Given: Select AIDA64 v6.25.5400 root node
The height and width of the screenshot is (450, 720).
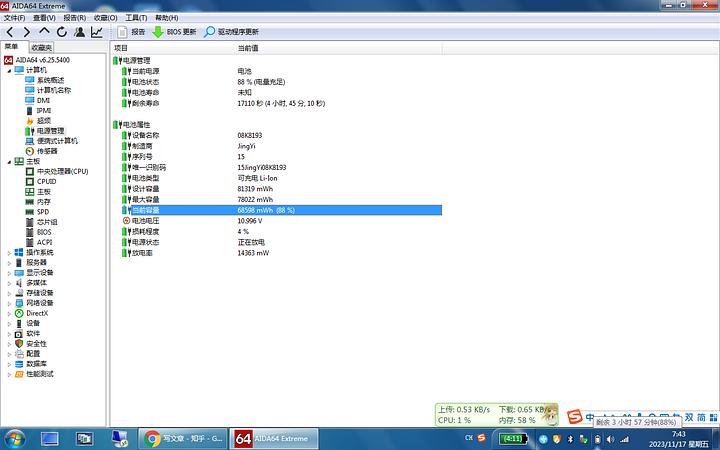Looking at the screenshot, I should click(37, 60).
